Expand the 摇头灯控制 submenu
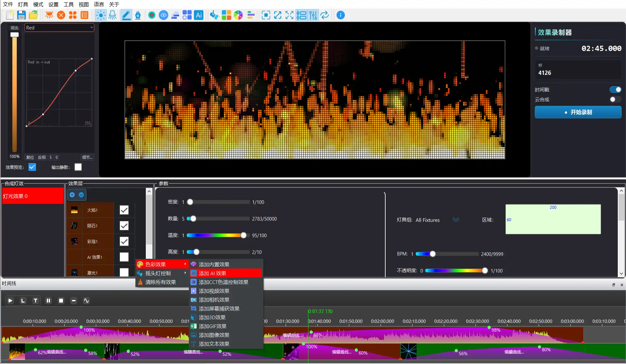The image size is (626, 364). (162, 273)
